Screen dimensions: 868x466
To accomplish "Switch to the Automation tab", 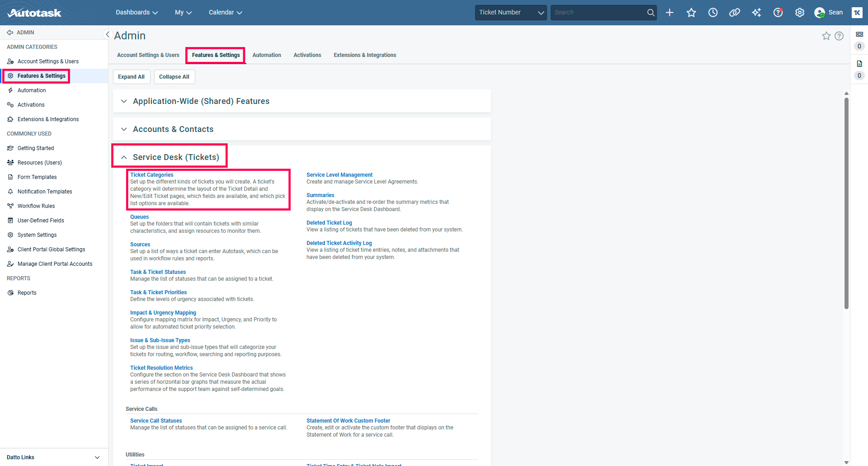I will (266, 55).
